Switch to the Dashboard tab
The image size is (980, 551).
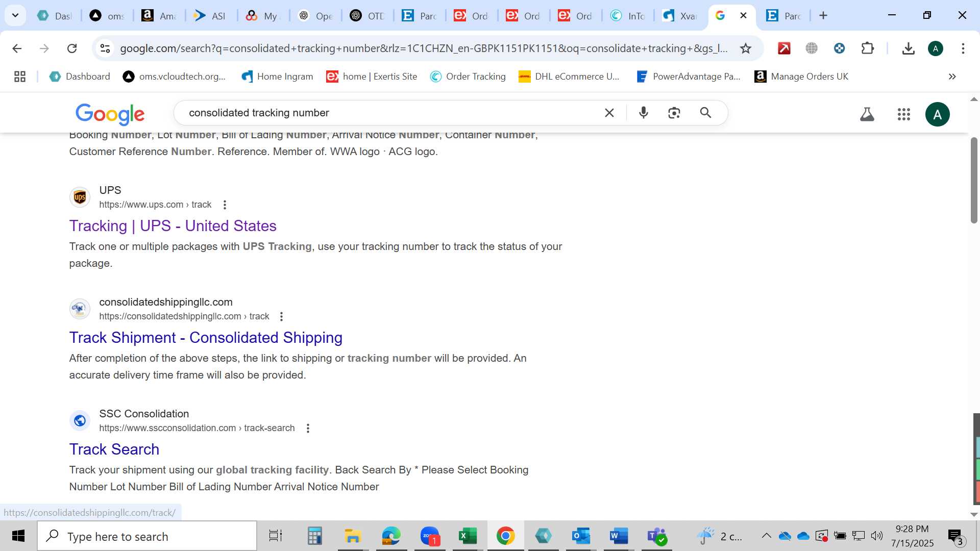click(55, 16)
